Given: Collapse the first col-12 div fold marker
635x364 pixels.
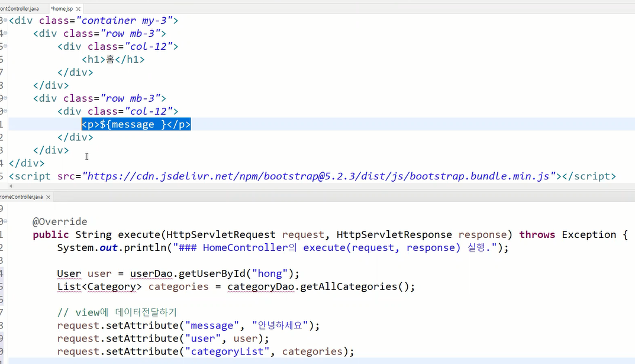Looking at the screenshot, I should (5, 46).
